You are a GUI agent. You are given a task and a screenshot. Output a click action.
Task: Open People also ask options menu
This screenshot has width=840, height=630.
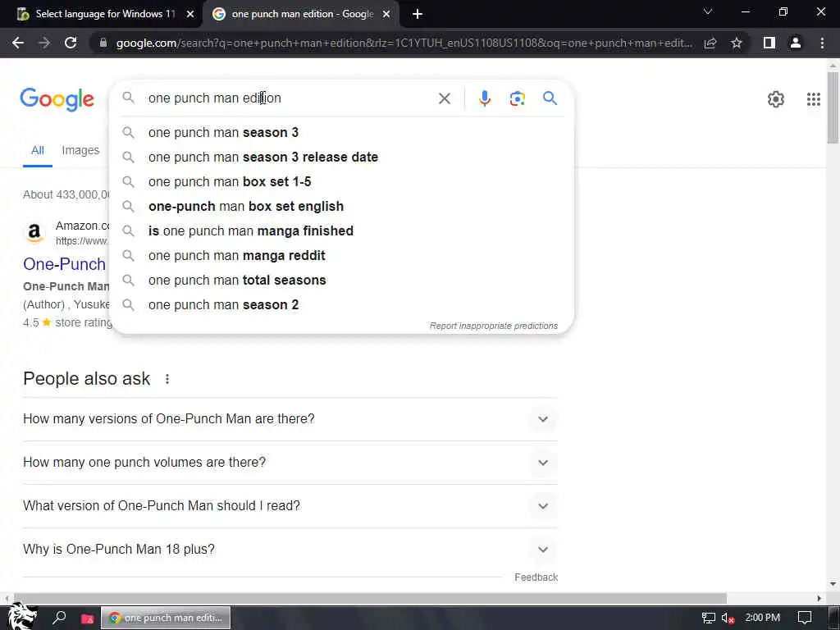167,379
